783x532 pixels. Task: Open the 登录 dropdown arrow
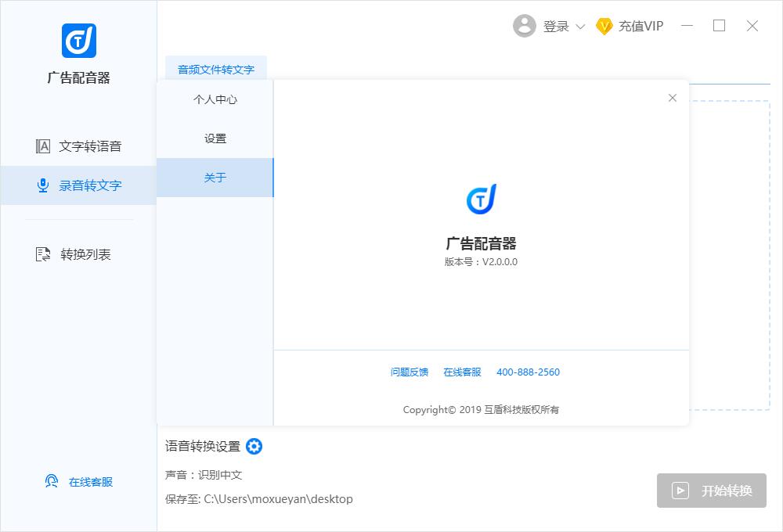580,27
